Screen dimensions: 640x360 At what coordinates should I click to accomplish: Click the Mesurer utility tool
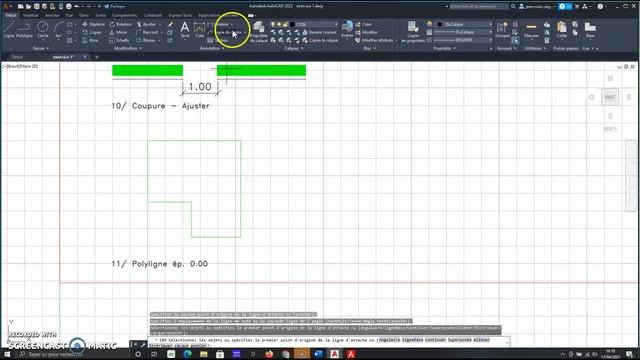coord(531,30)
